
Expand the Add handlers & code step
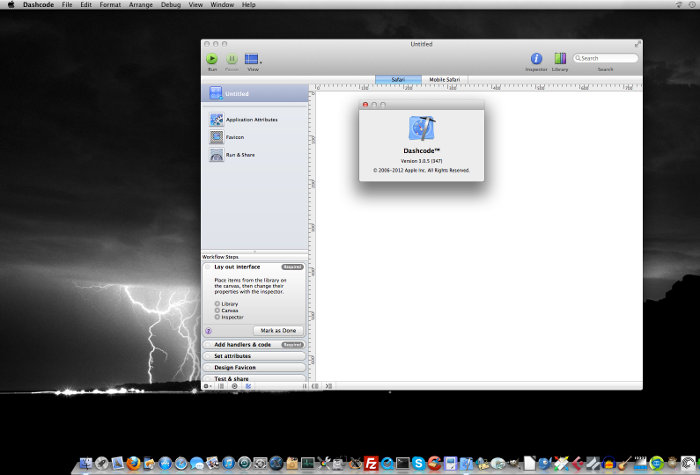tap(254, 345)
